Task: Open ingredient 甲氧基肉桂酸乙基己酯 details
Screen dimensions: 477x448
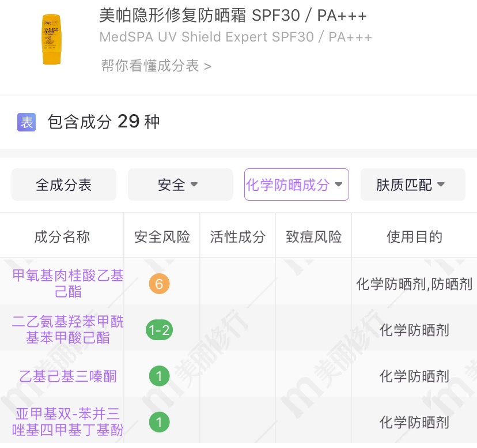Action: coord(68,284)
